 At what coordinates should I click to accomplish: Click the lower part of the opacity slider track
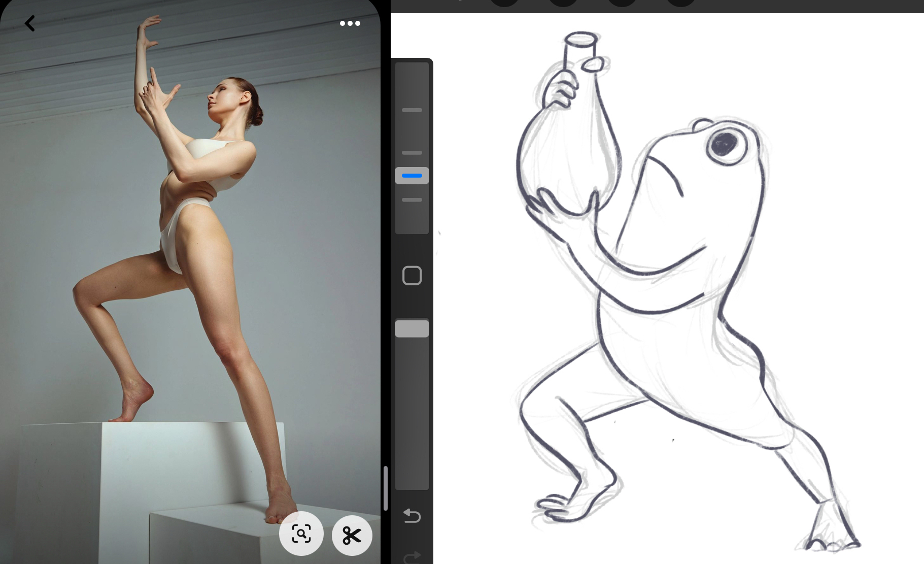[412, 432]
